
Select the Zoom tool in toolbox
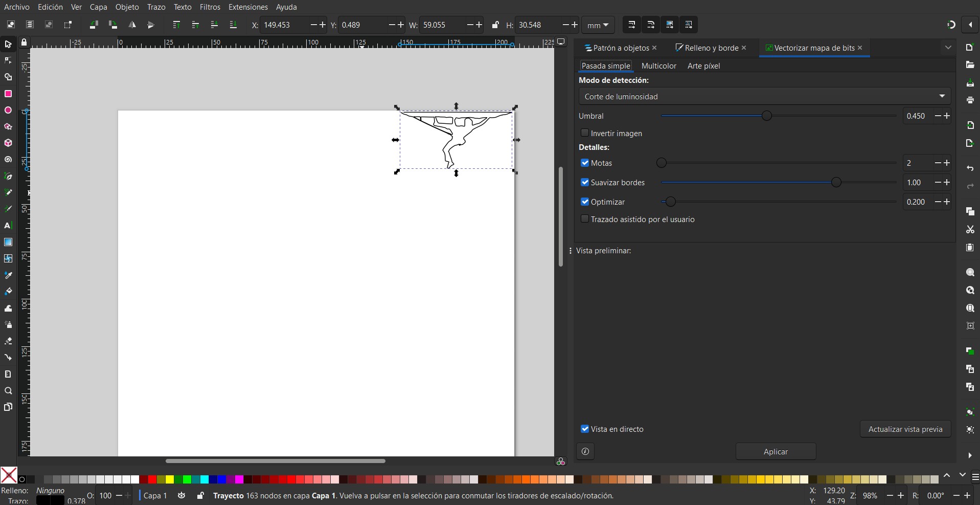click(8, 390)
